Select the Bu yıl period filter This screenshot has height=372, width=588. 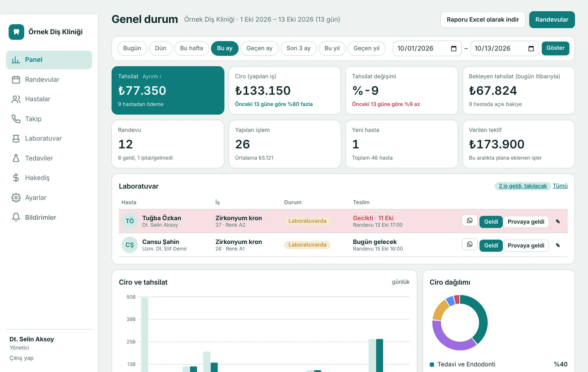tap(332, 48)
